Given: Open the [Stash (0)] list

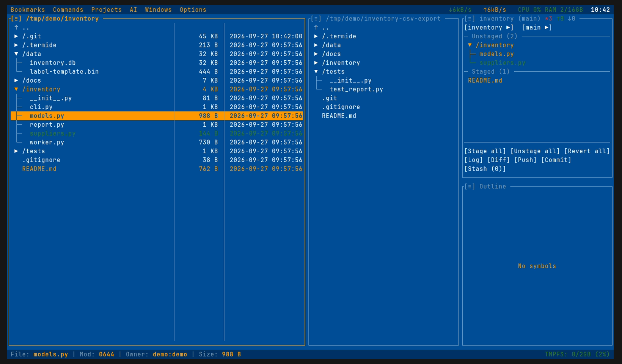Looking at the screenshot, I should coord(485,169).
